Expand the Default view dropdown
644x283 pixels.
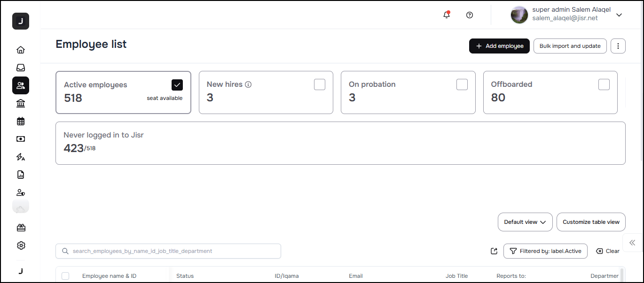coord(525,222)
